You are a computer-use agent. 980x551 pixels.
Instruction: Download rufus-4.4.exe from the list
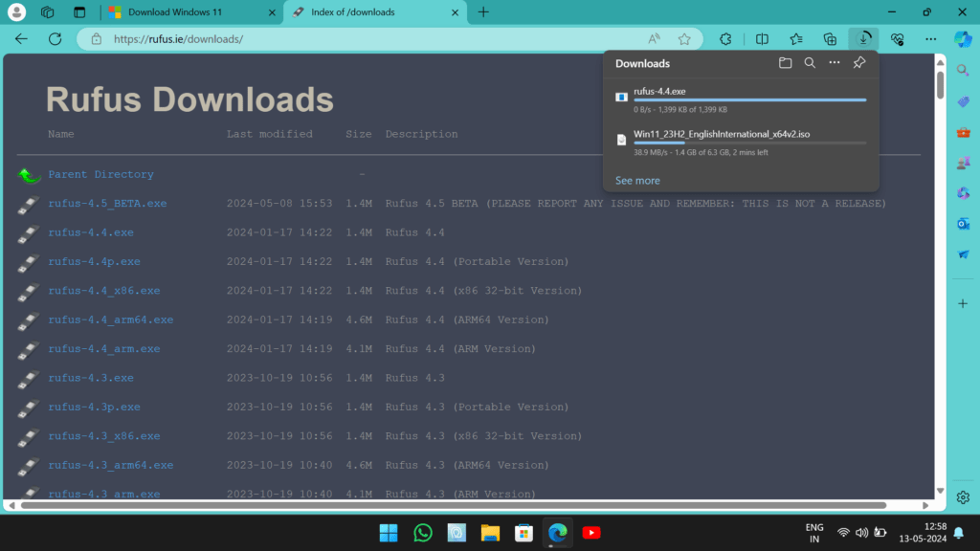pyautogui.click(x=91, y=232)
